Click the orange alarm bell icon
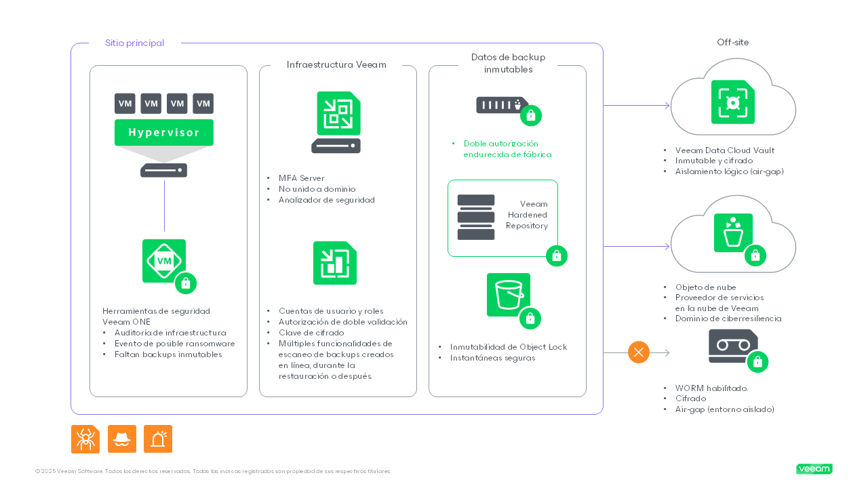Screen dimensions: 868x488 coord(157,439)
